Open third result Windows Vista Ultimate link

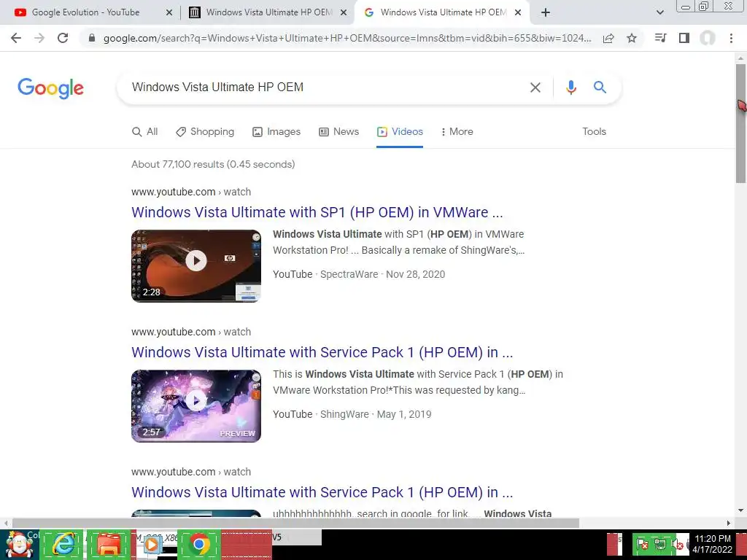pos(322,492)
